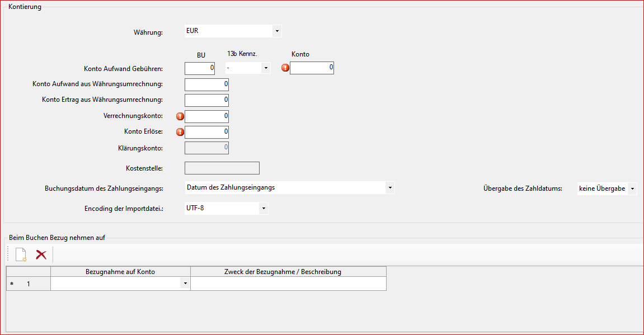Click the Kostenstelle text field
The height and width of the screenshot is (335, 644).
(x=222, y=168)
